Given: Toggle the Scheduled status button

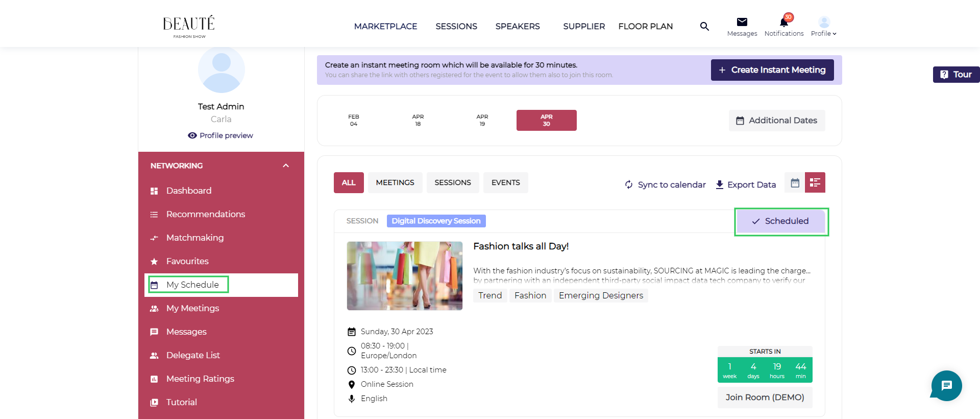Looking at the screenshot, I should pos(780,221).
